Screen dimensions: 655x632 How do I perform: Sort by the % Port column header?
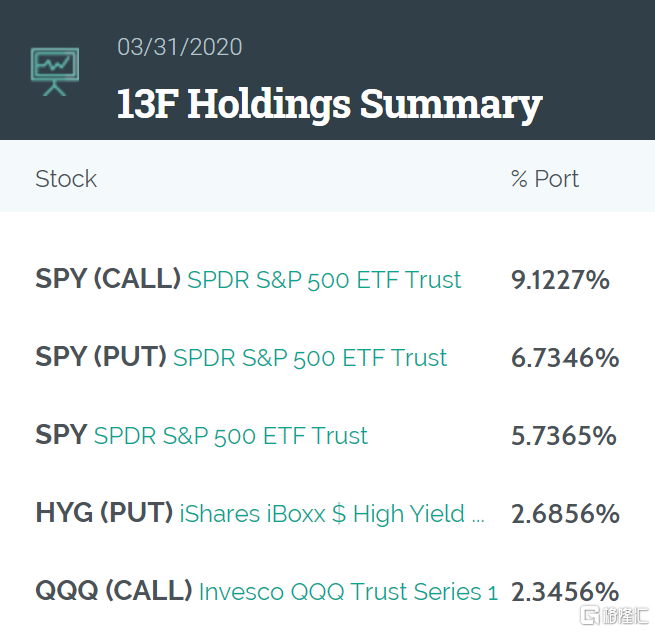(545, 179)
